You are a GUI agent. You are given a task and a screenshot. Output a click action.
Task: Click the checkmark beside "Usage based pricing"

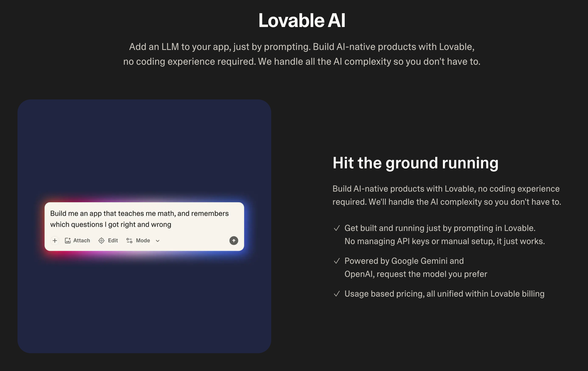pyautogui.click(x=337, y=294)
